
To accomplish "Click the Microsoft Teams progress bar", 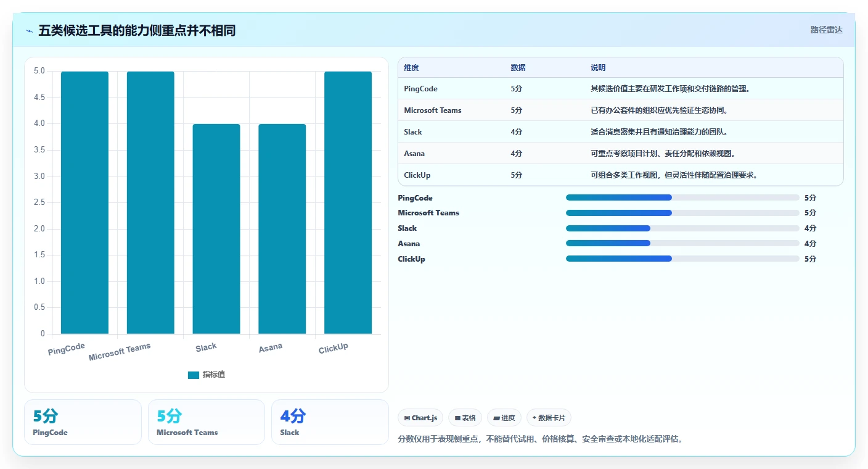I will tap(682, 213).
